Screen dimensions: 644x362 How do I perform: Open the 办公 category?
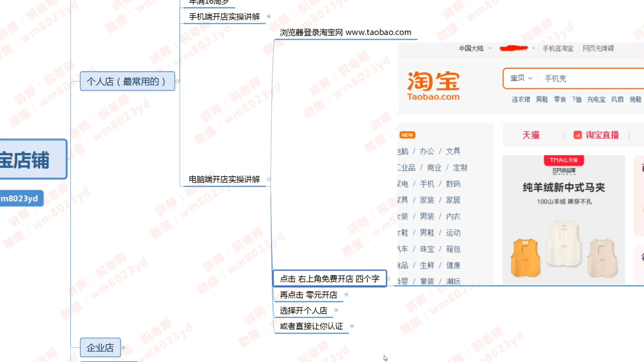coord(427,152)
